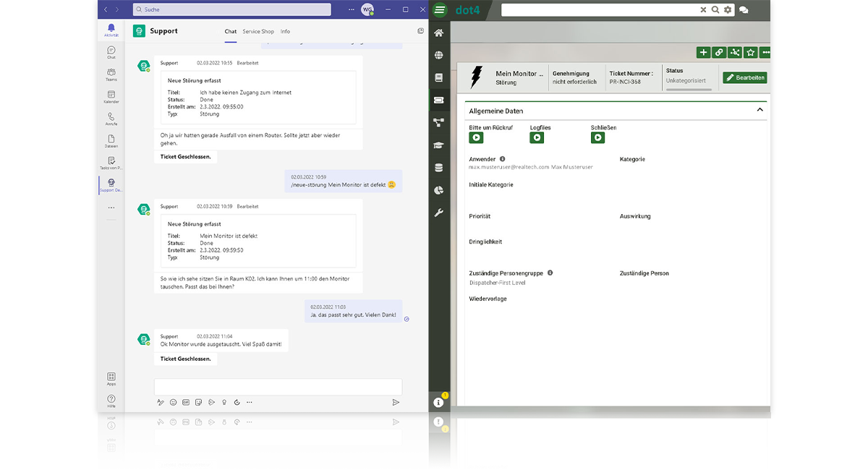The width and height of the screenshot is (868, 470).
Task: Open the toolbar ellipsis overflow menu
Action: tap(765, 52)
